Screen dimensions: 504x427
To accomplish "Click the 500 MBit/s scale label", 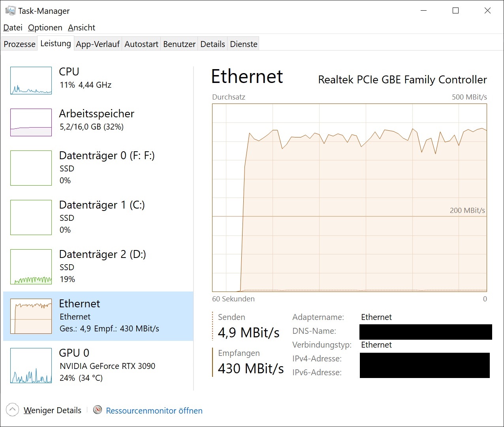I will 469,97.
